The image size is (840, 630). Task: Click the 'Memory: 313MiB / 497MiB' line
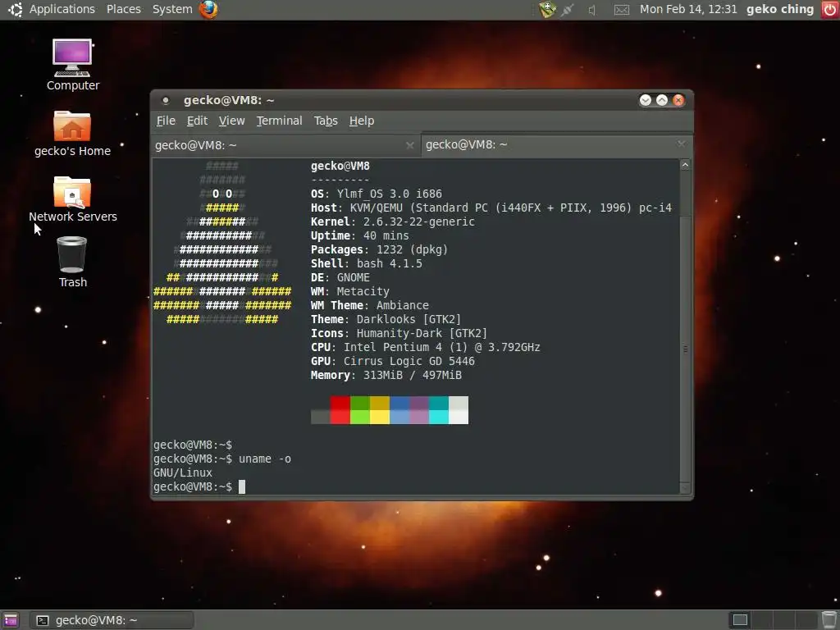click(x=386, y=375)
